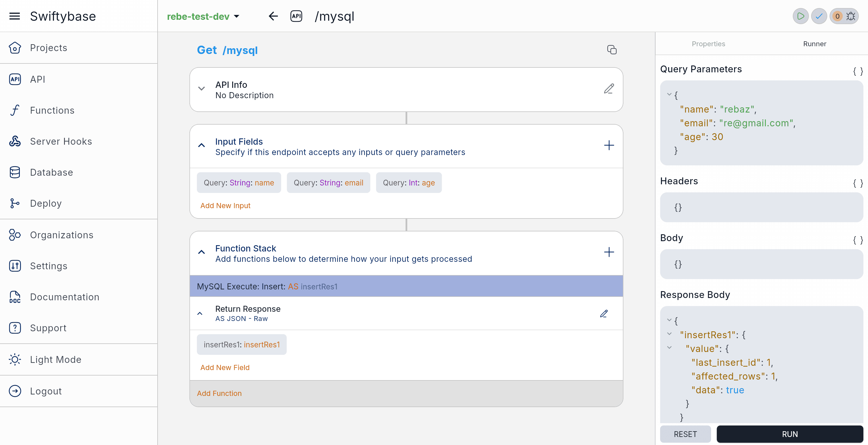
Task: Collapse the Input Fields section
Action: tap(201, 145)
